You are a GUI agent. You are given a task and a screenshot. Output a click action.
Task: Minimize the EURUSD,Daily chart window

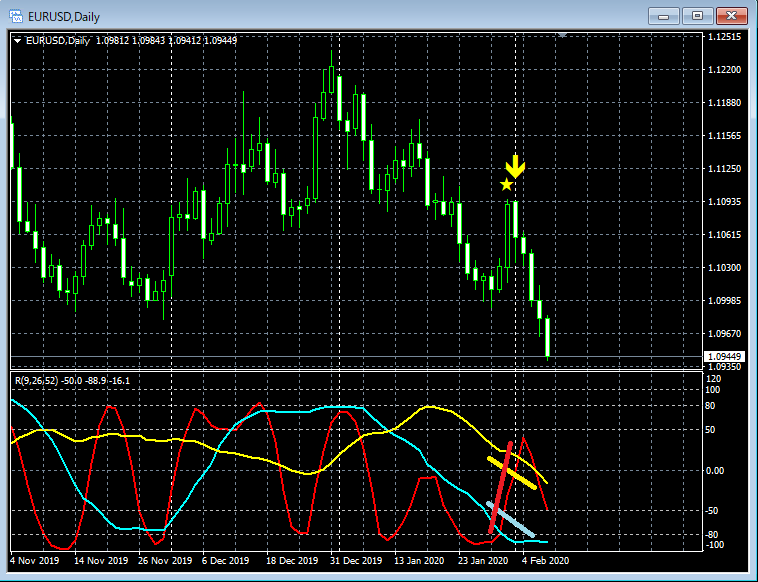pos(664,16)
